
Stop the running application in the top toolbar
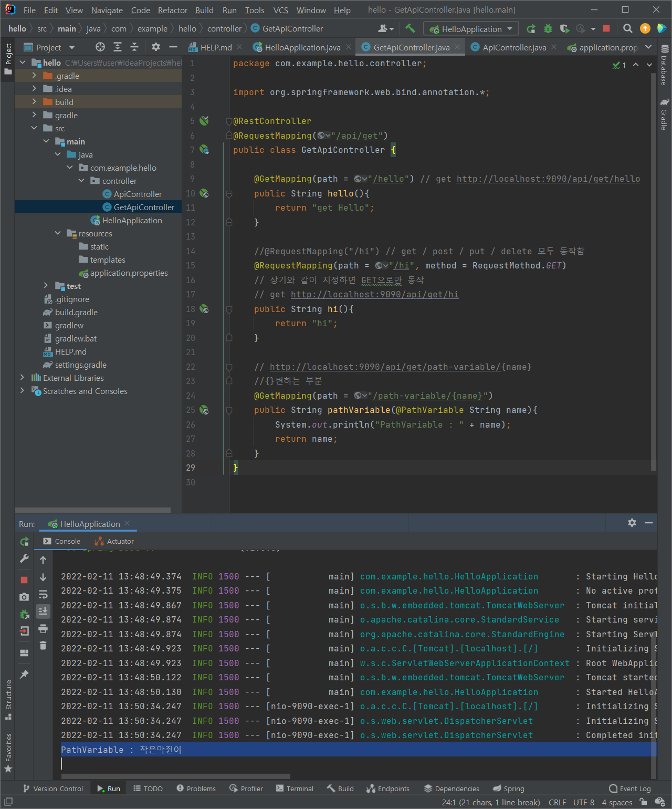point(606,29)
